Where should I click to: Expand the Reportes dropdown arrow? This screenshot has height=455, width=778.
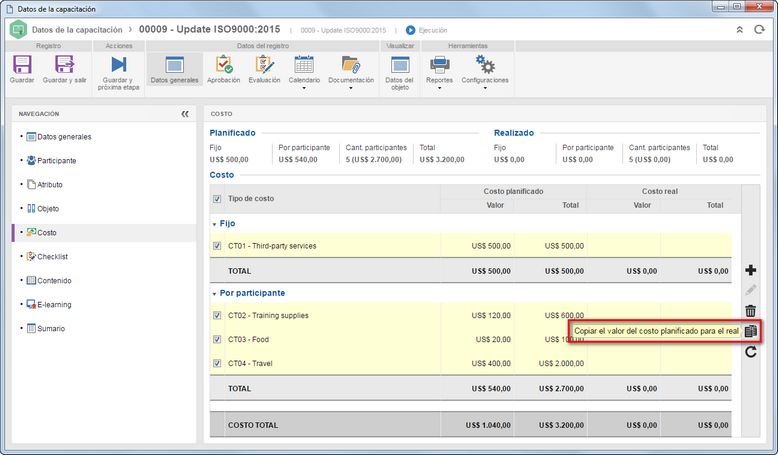coord(440,88)
